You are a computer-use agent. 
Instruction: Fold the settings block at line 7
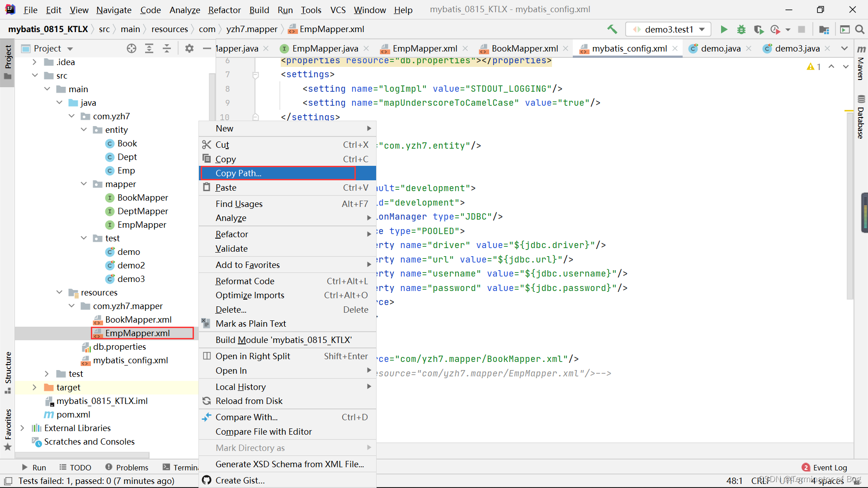tap(255, 75)
